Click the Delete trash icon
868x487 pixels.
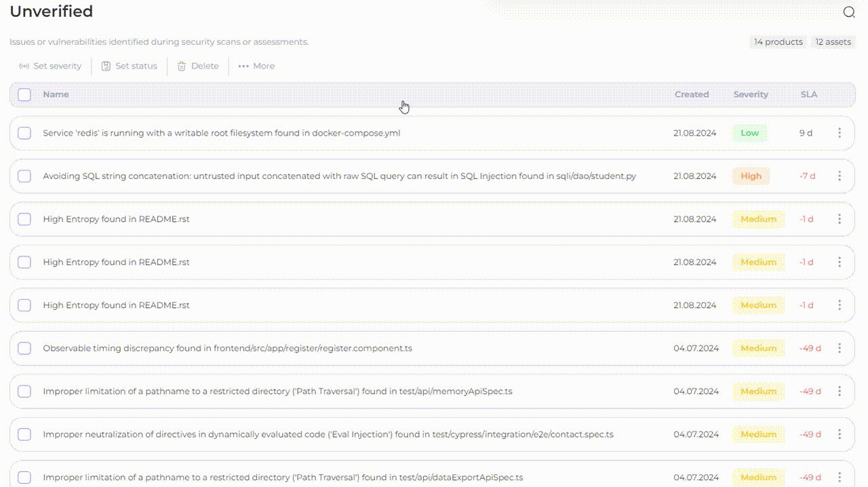182,66
